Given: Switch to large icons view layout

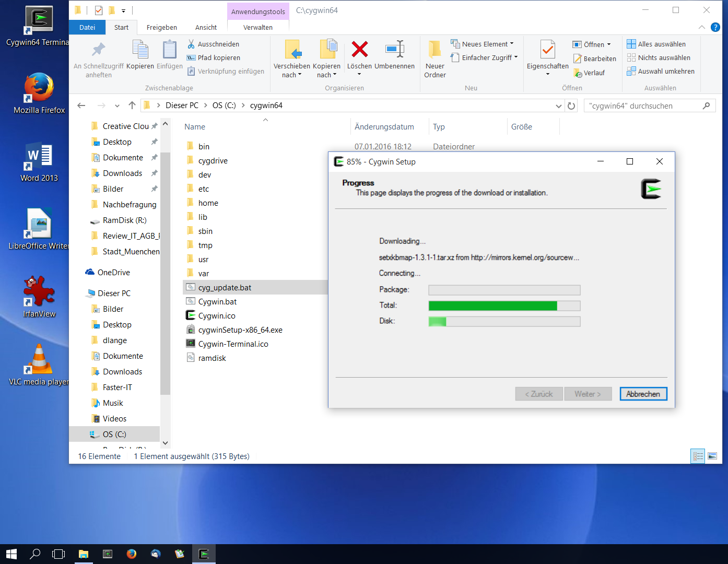Looking at the screenshot, I should pos(712,456).
